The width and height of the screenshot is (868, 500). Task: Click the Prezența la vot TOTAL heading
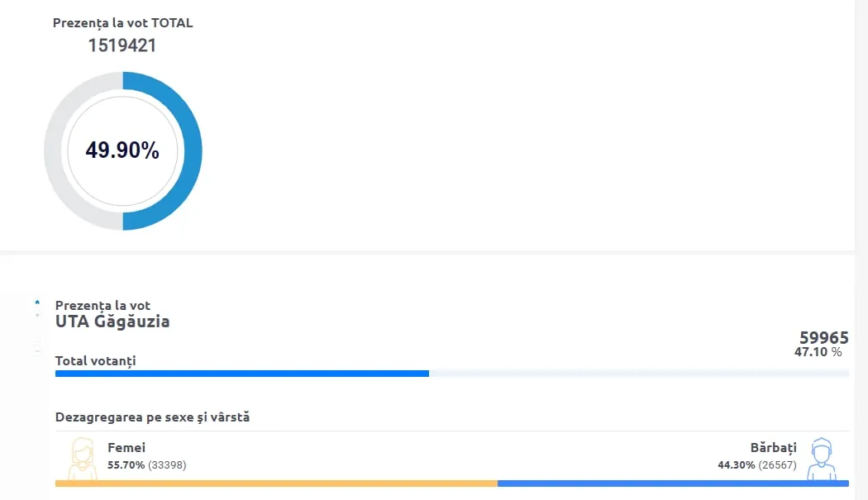[123, 22]
